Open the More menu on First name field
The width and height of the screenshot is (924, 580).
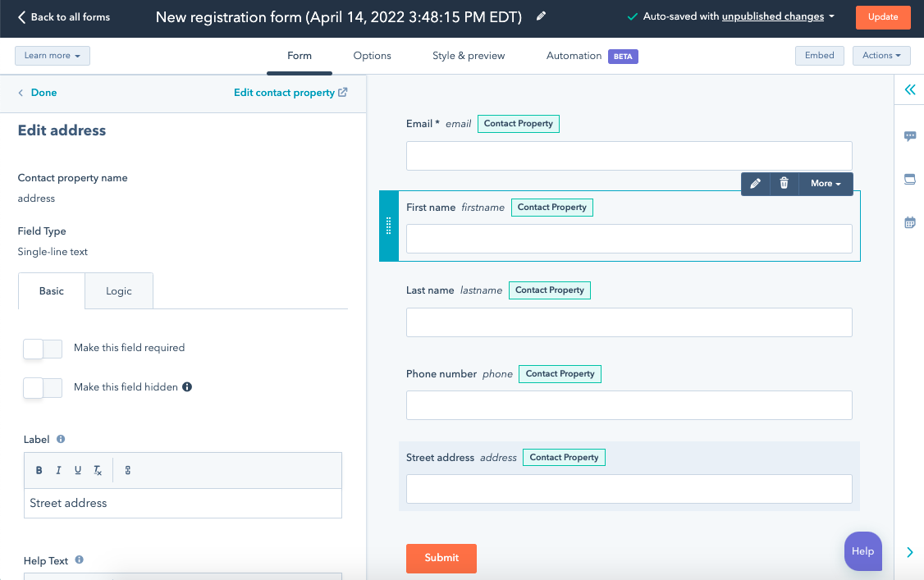pyautogui.click(x=826, y=184)
